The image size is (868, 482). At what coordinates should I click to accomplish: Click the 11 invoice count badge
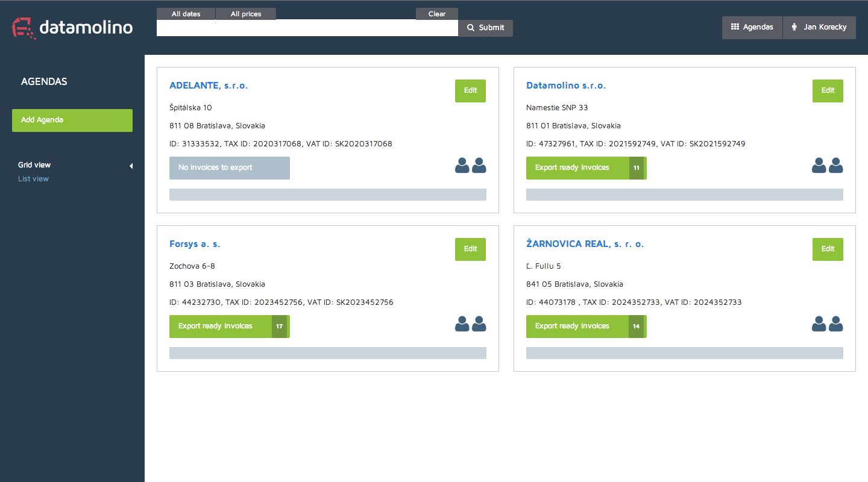point(637,168)
